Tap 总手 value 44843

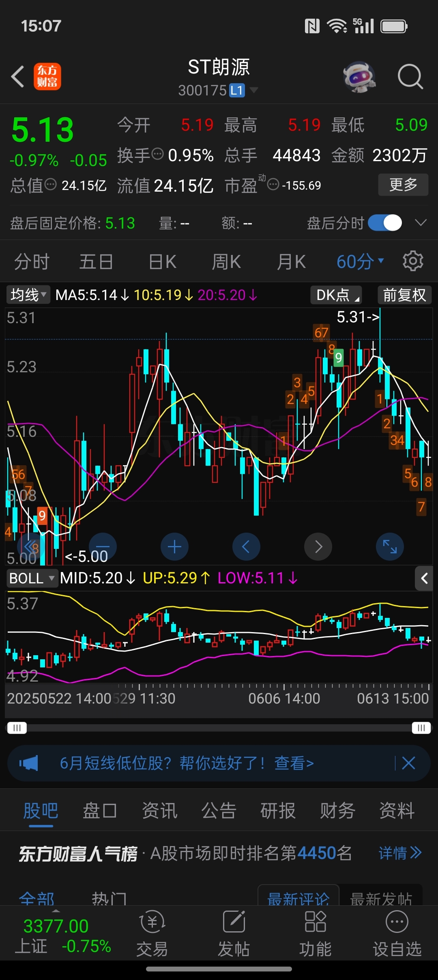click(x=296, y=155)
